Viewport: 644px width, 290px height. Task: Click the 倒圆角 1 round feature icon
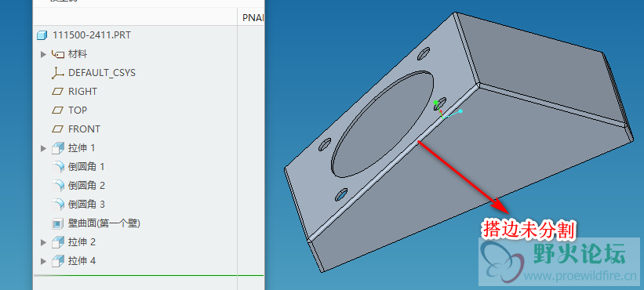pos(58,167)
